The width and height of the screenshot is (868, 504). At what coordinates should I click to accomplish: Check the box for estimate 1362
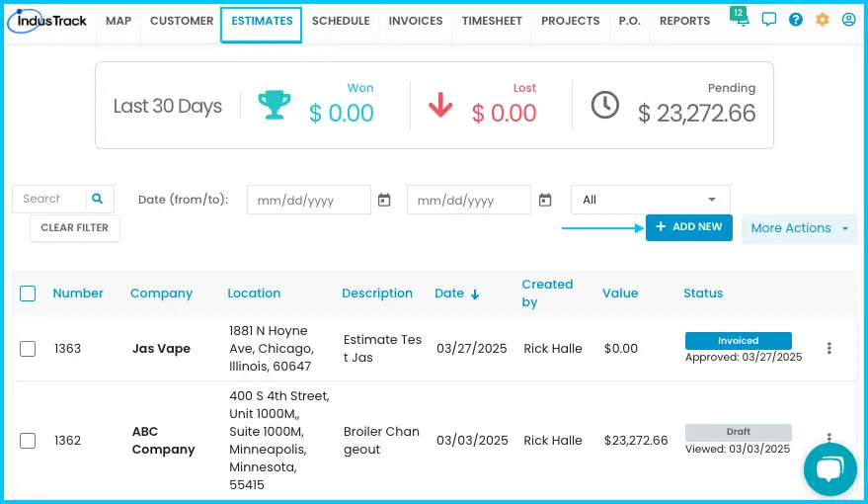point(28,441)
